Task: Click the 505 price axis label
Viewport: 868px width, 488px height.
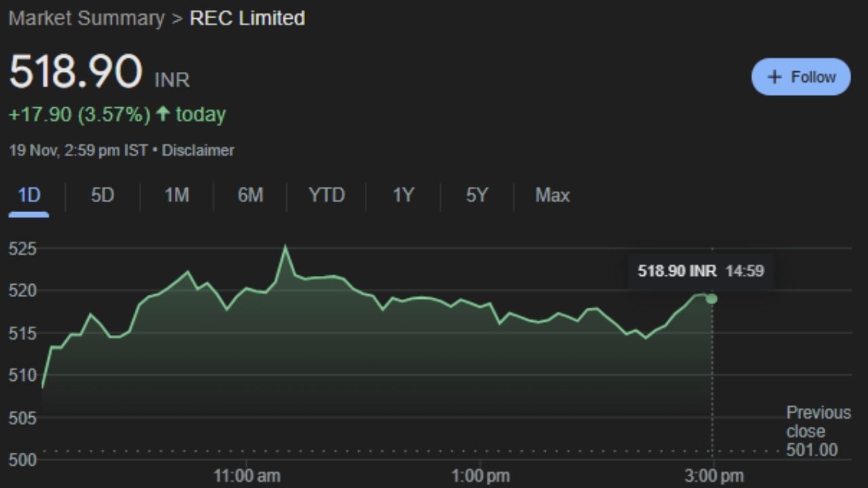Action: [22, 418]
